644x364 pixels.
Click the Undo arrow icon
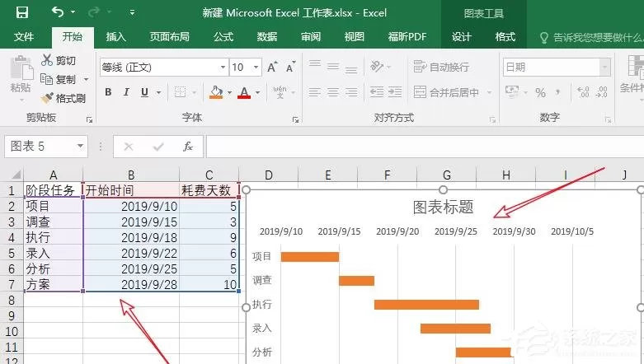(57, 12)
